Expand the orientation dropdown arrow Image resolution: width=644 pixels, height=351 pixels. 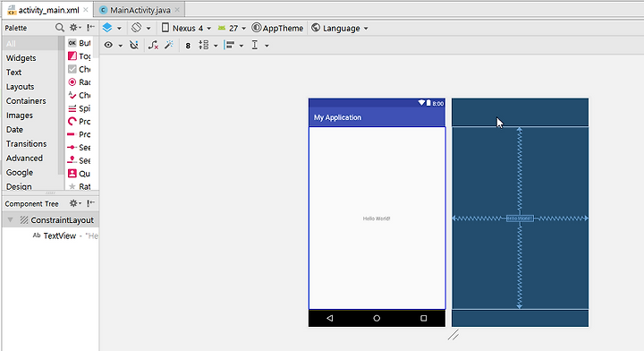click(x=148, y=29)
